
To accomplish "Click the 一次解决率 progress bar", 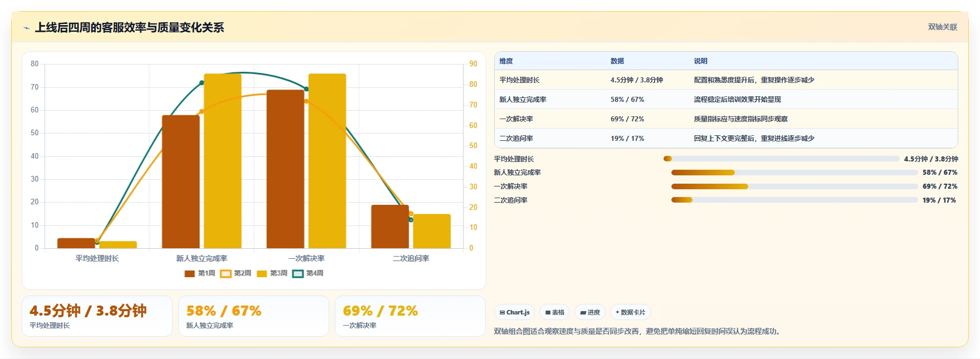I will pos(794,186).
